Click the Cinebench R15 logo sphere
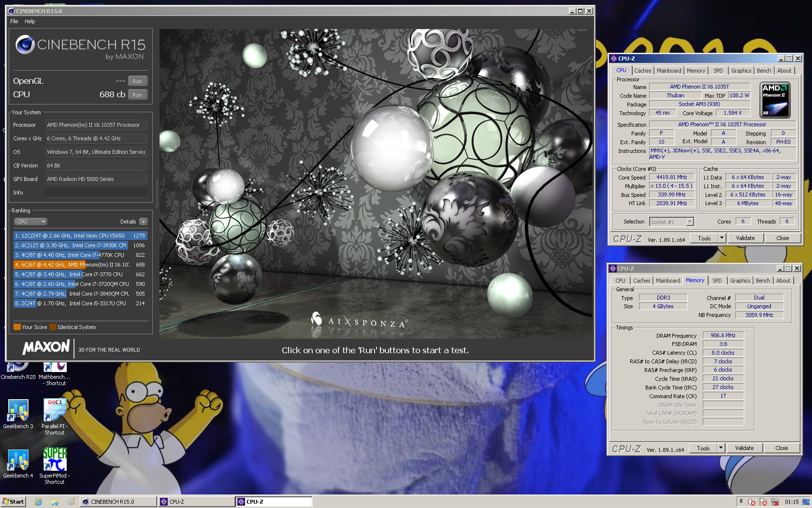The image size is (812, 508). [25, 45]
